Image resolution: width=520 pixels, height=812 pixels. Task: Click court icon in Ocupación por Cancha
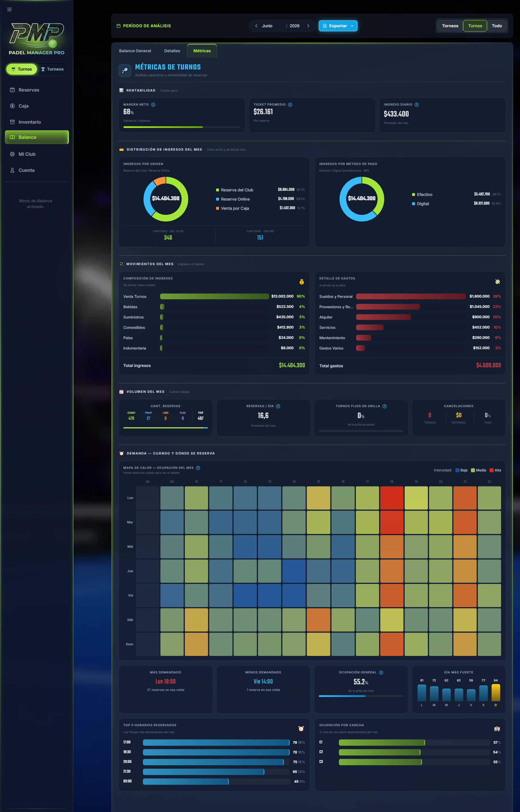[x=497, y=729]
